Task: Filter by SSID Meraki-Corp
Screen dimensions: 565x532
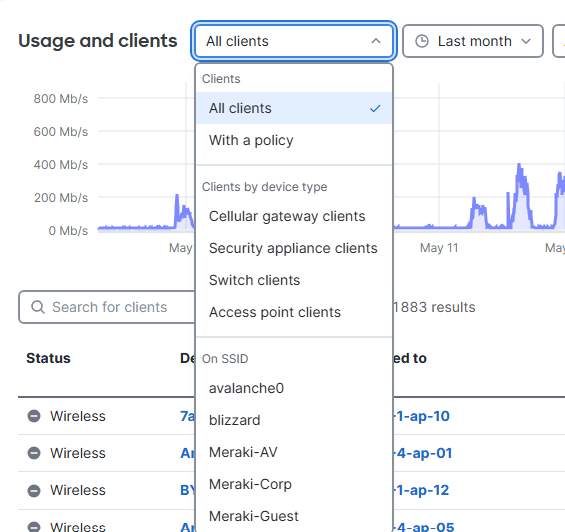Action: click(x=294, y=484)
